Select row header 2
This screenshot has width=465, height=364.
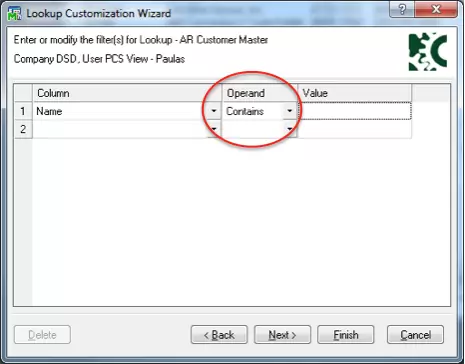point(23,129)
